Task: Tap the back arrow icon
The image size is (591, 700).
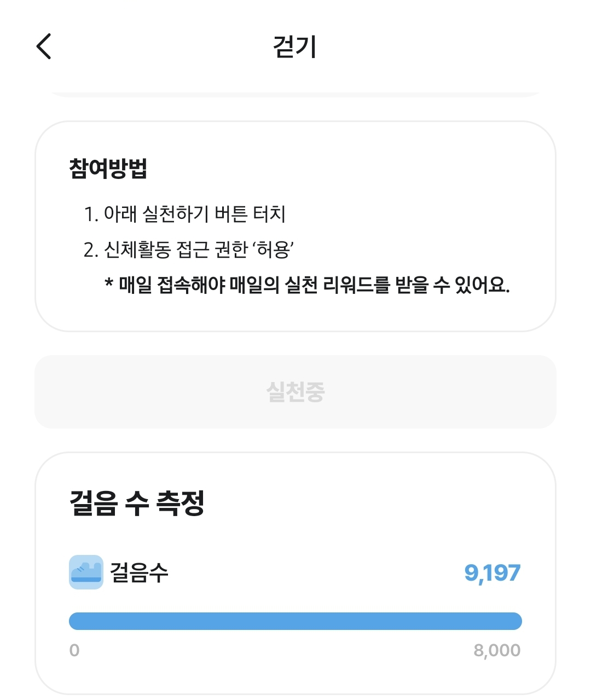Action: (44, 46)
